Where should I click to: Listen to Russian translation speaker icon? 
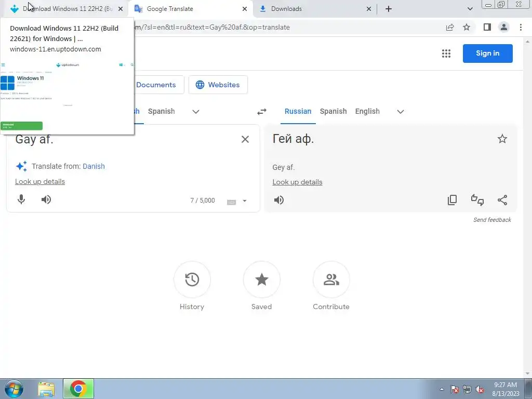[x=279, y=200]
